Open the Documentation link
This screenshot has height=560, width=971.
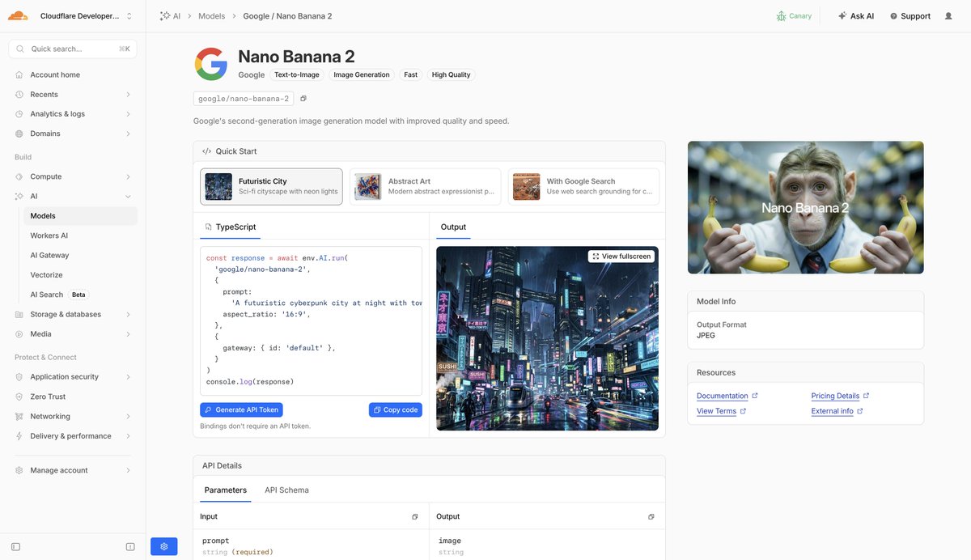point(727,396)
